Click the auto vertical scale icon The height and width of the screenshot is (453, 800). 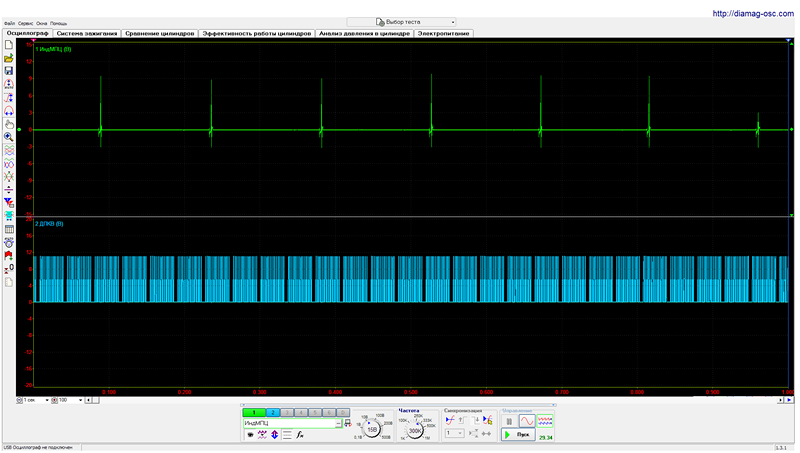coord(9,84)
